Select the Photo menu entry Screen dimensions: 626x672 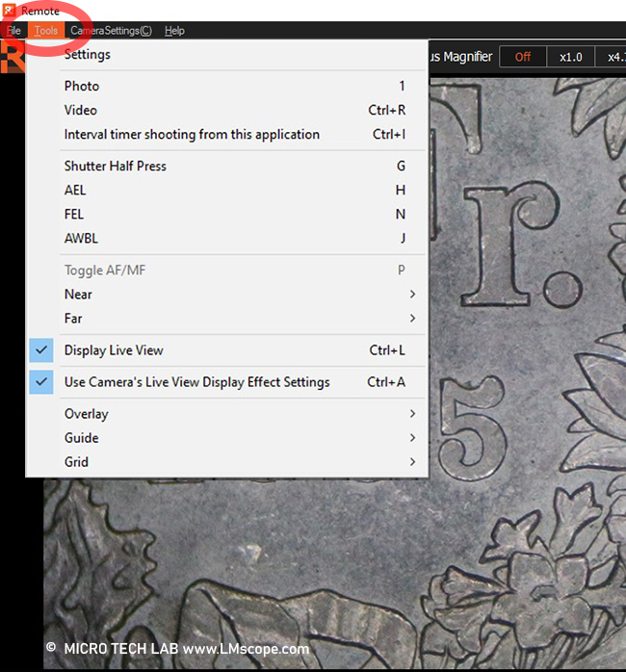pyautogui.click(x=227, y=86)
